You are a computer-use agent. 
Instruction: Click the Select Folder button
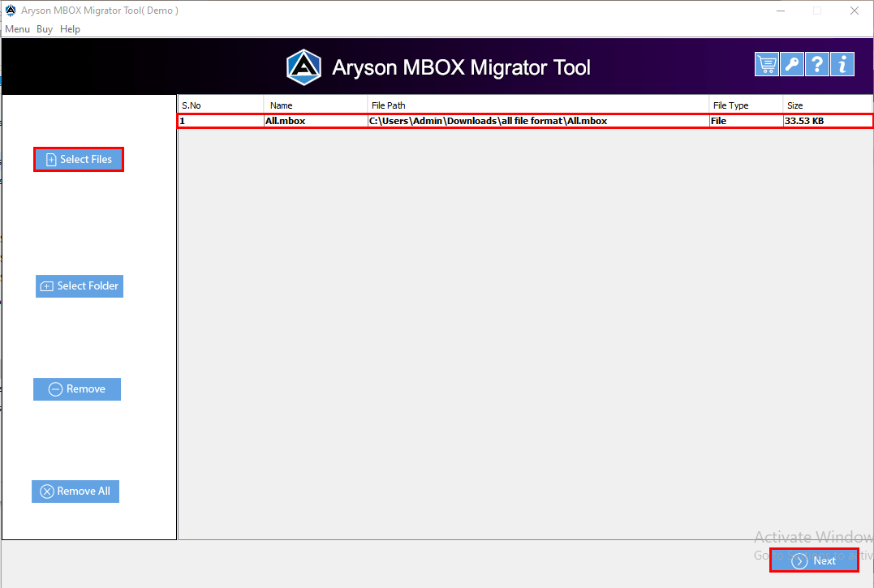[x=80, y=286]
